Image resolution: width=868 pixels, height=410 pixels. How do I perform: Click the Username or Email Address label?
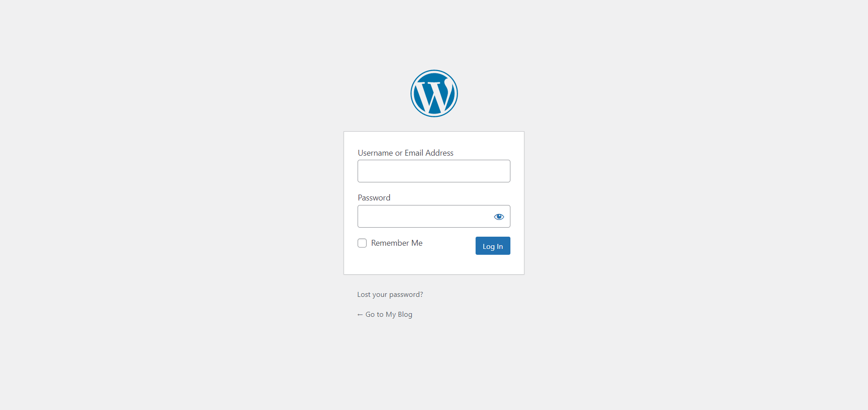click(x=406, y=153)
